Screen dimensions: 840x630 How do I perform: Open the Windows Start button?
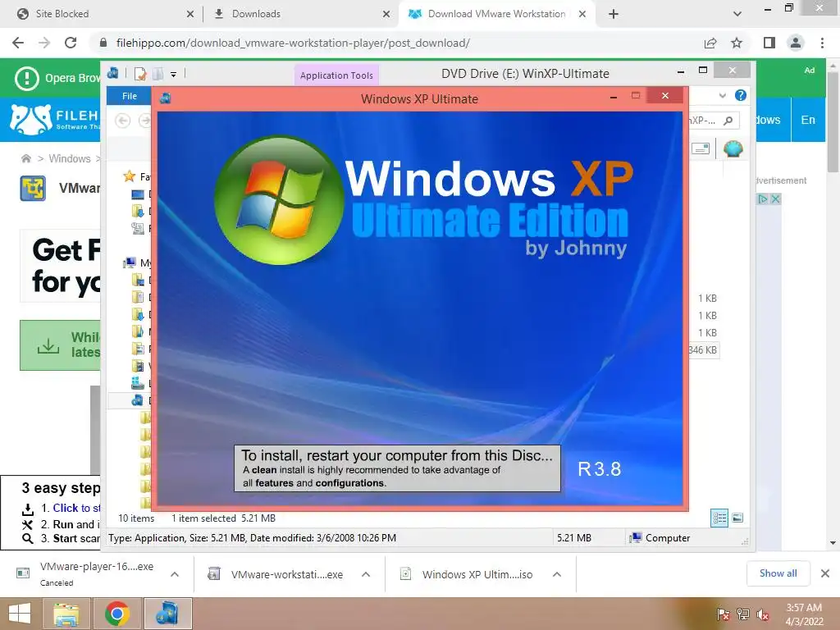(x=20, y=614)
